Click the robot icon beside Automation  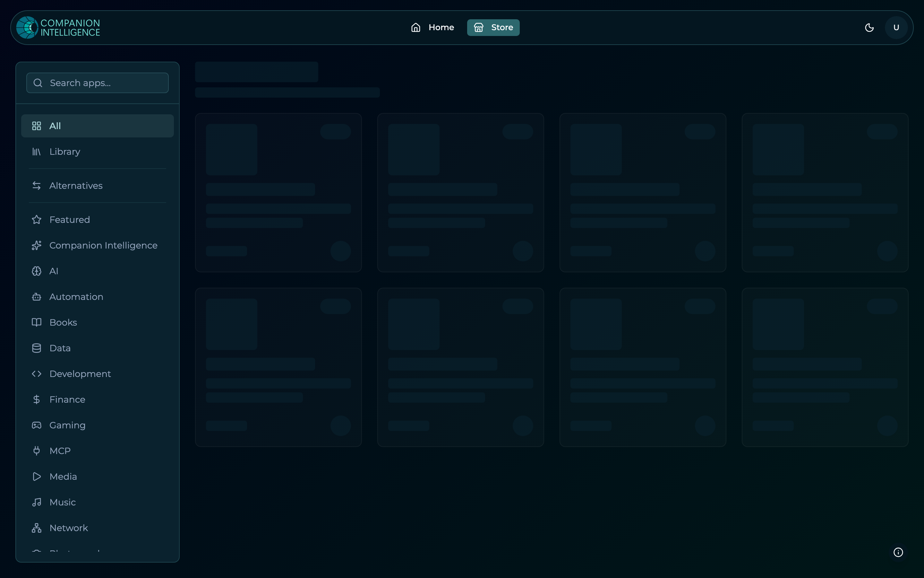point(37,297)
